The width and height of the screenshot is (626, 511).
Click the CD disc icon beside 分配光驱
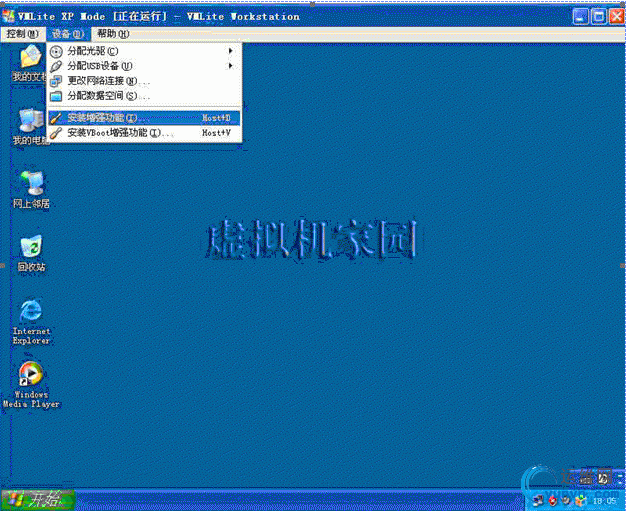pos(56,51)
